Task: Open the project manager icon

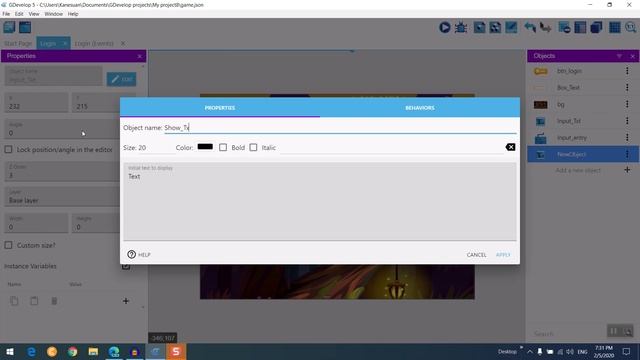Action: [x=9, y=27]
